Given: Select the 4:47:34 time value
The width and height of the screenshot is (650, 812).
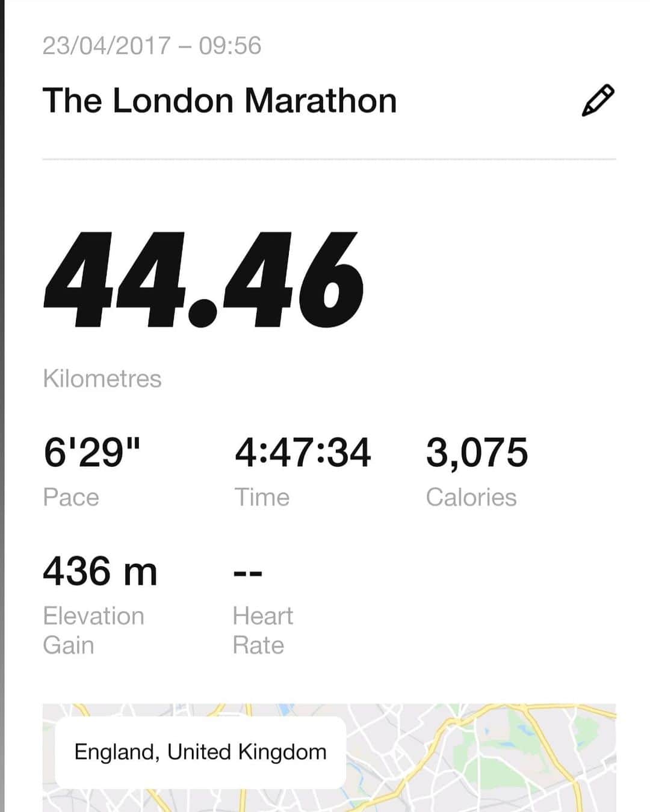Looking at the screenshot, I should tap(303, 452).
